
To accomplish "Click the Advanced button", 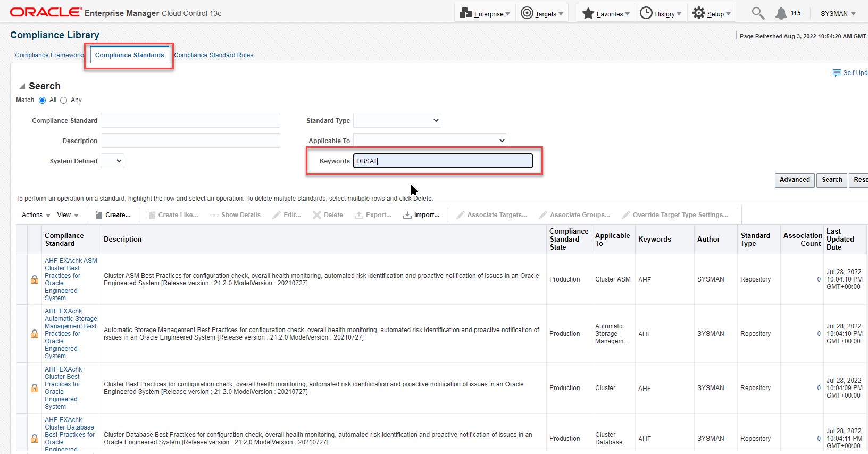I will (795, 180).
